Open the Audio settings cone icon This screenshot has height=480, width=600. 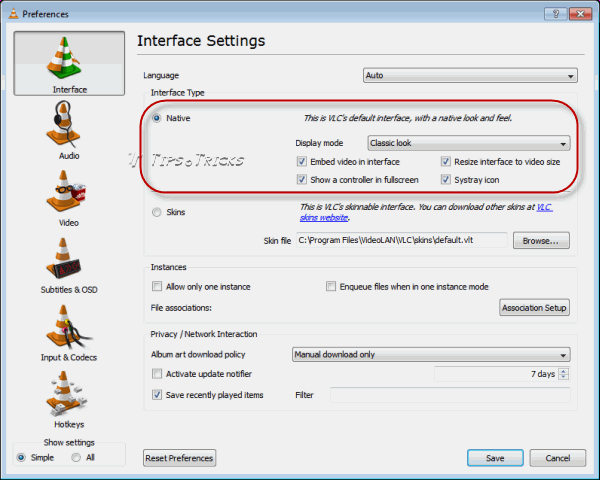(x=64, y=125)
